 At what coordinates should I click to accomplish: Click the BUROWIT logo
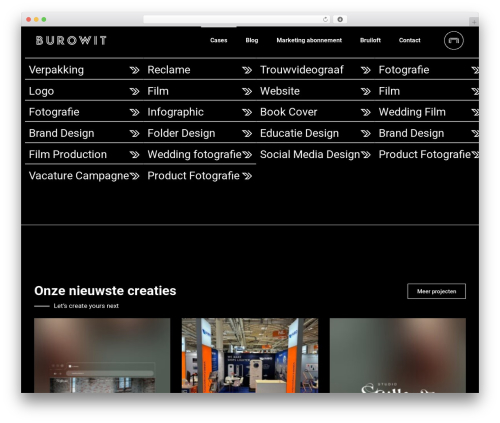click(71, 41)
